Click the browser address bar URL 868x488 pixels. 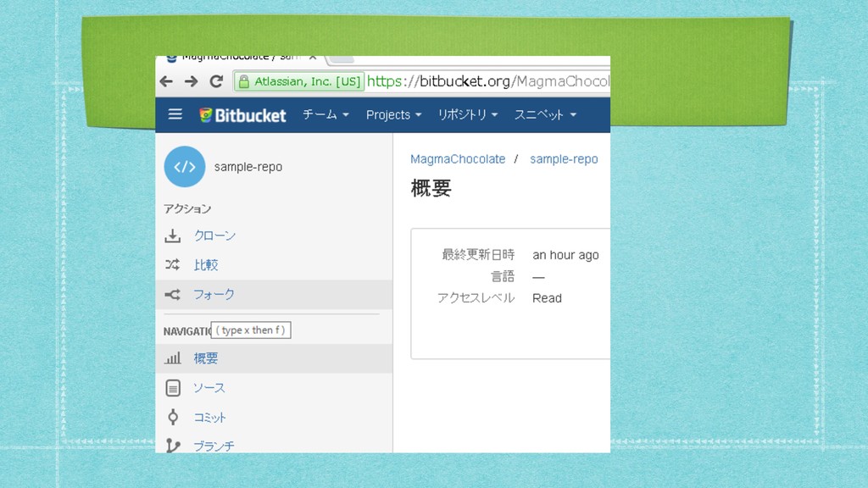(x=487, y=81)
